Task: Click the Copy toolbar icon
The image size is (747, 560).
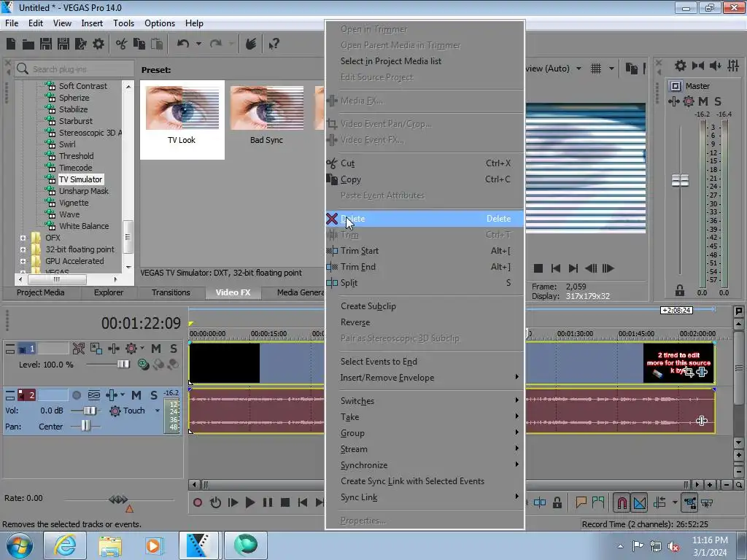Action: coord(139,44)
